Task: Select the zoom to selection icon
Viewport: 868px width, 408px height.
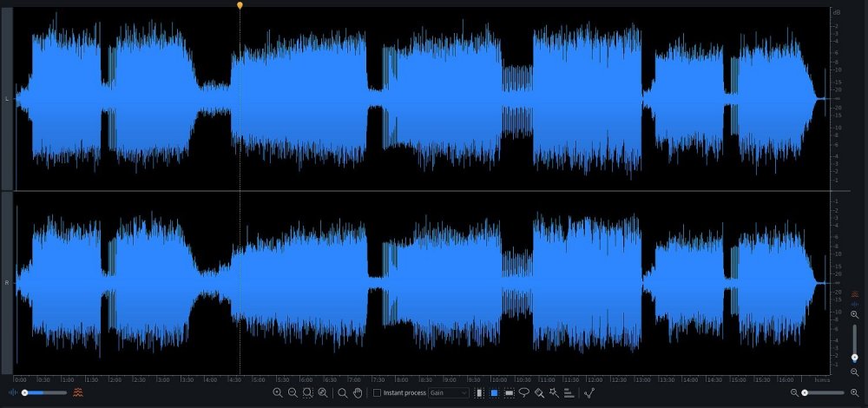Action: click(x=307, y=393)
